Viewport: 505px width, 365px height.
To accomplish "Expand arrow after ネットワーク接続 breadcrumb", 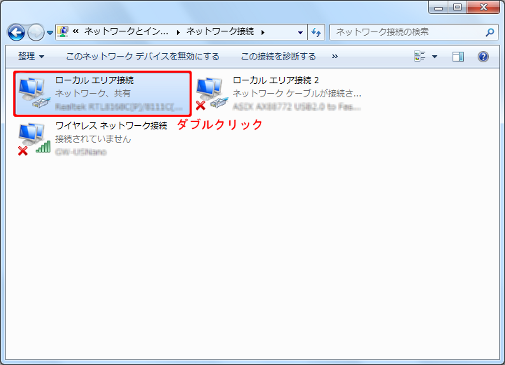I will coord(263,32).
